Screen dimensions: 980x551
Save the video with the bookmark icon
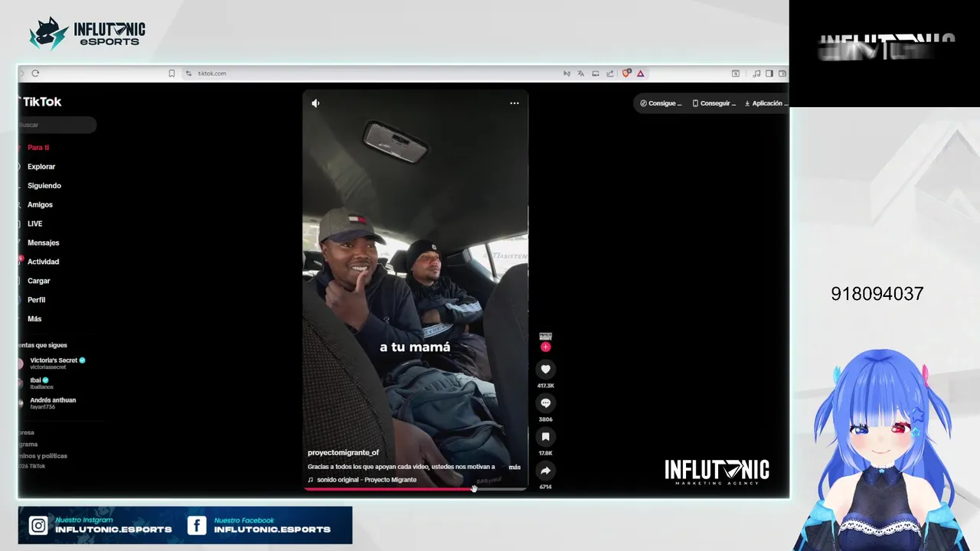546,437
